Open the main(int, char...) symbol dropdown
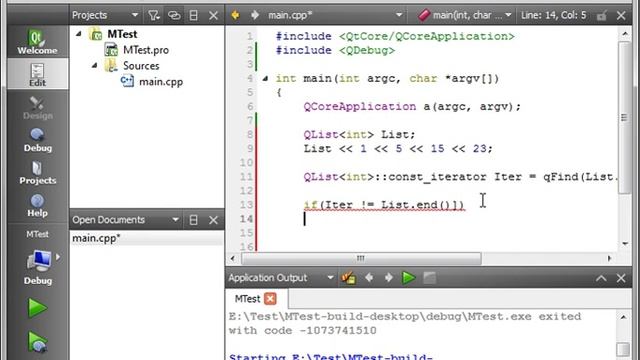The width and height of the screenshot is (640, 360). tap(464, 16)
